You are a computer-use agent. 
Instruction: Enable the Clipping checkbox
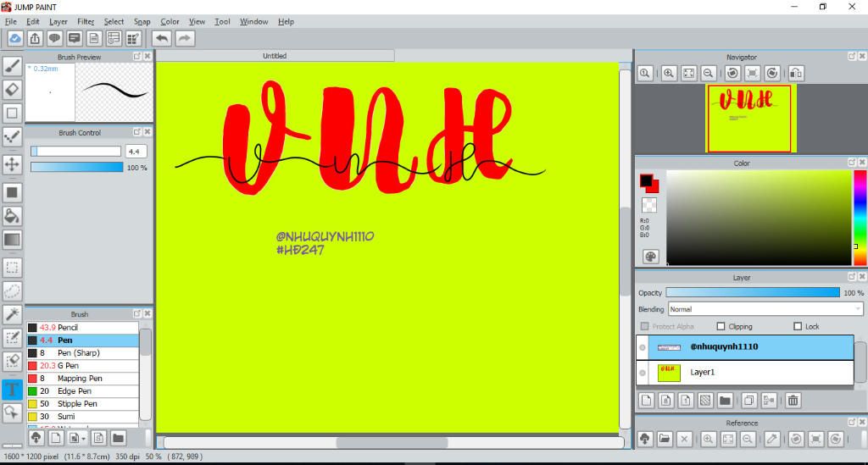coord(721,326)
